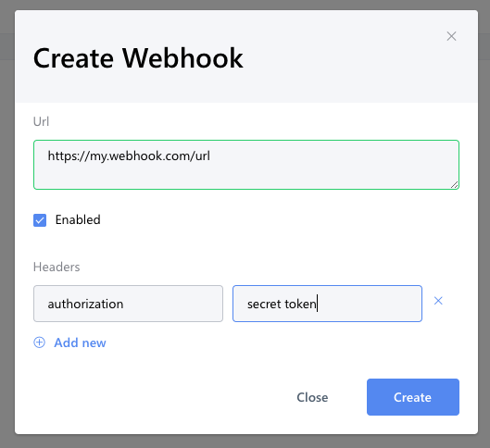
Task: Click the blue checkmark in the Enabled box
Action: click(40, 220)
